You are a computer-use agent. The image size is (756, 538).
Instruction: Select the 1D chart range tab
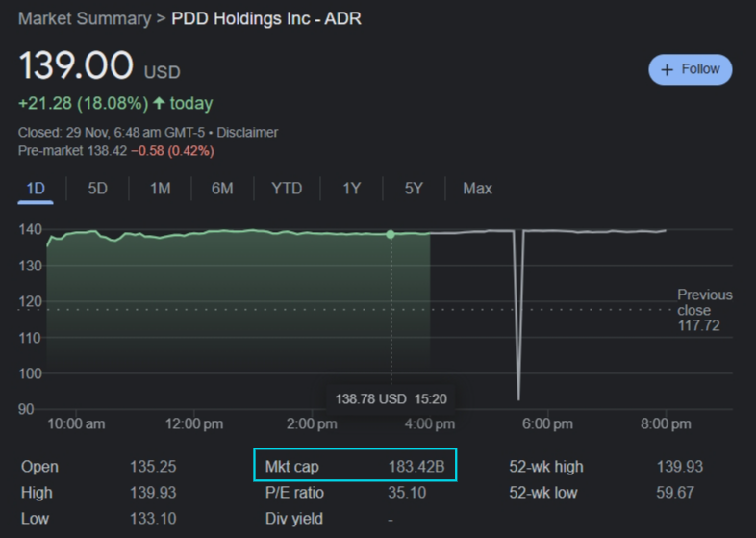pyautogui.click(x=36, y=189)
